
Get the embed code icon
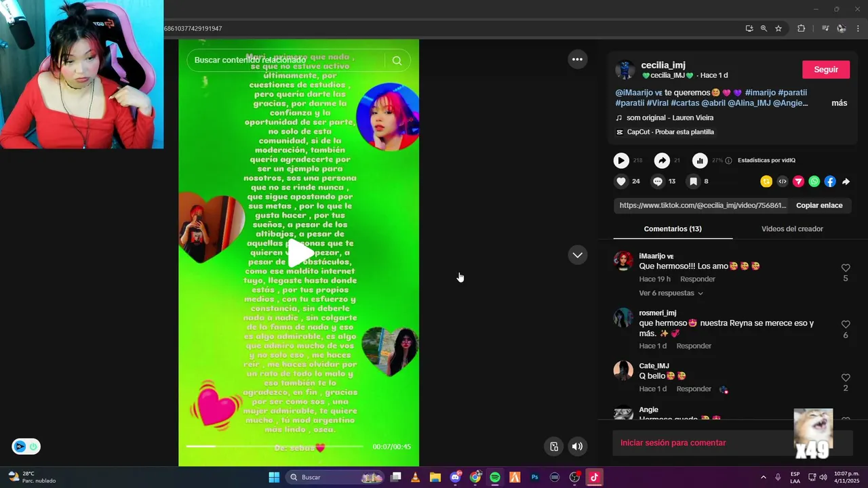pos(783,182)
